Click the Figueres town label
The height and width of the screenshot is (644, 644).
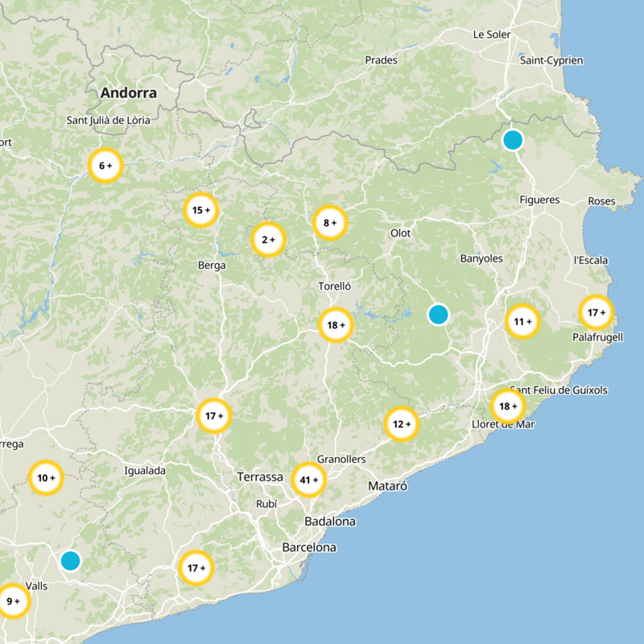[539, 200]
